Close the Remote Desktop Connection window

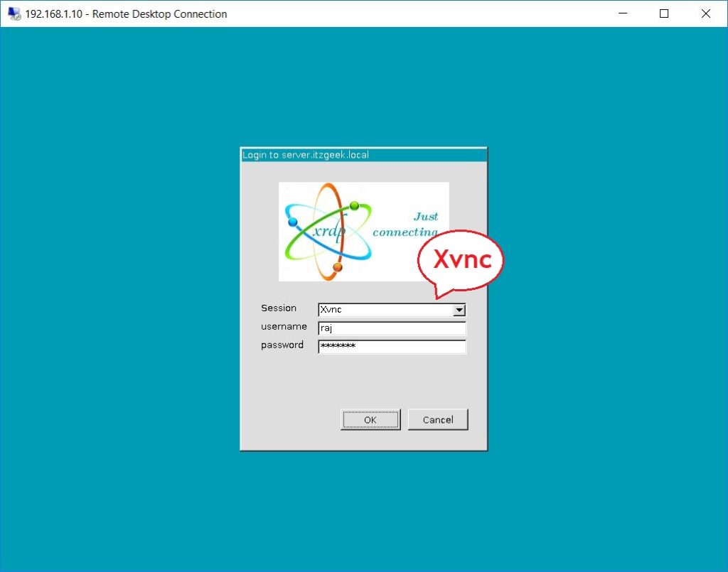[706, 14]
